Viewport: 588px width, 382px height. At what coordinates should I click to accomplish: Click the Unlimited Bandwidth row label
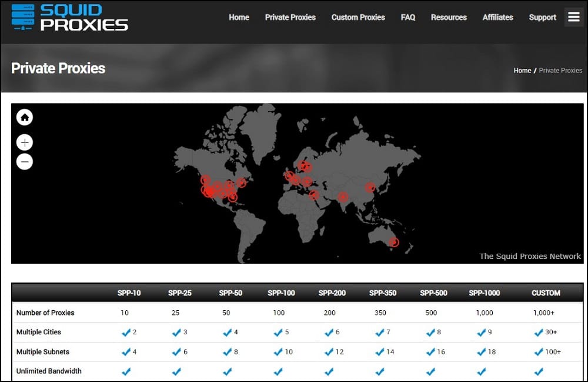click(x=49, y=371)
